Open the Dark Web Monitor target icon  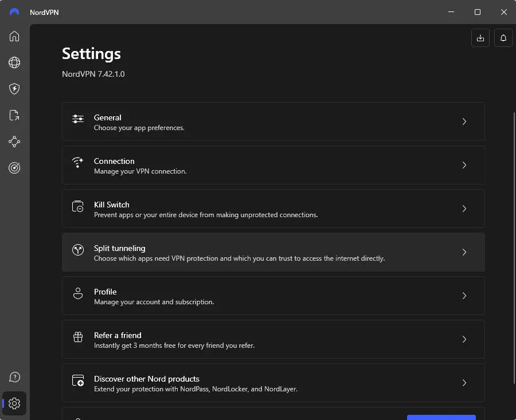[14, 168]
